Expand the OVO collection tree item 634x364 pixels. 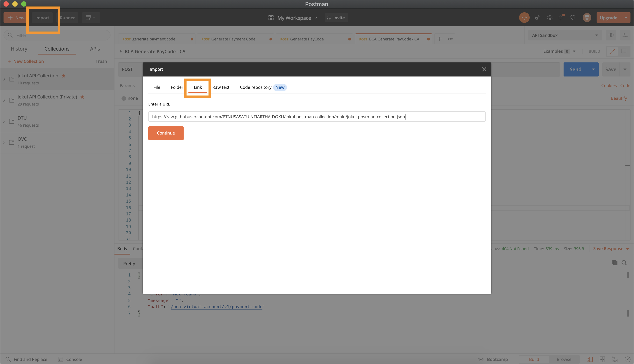[4, 142]
